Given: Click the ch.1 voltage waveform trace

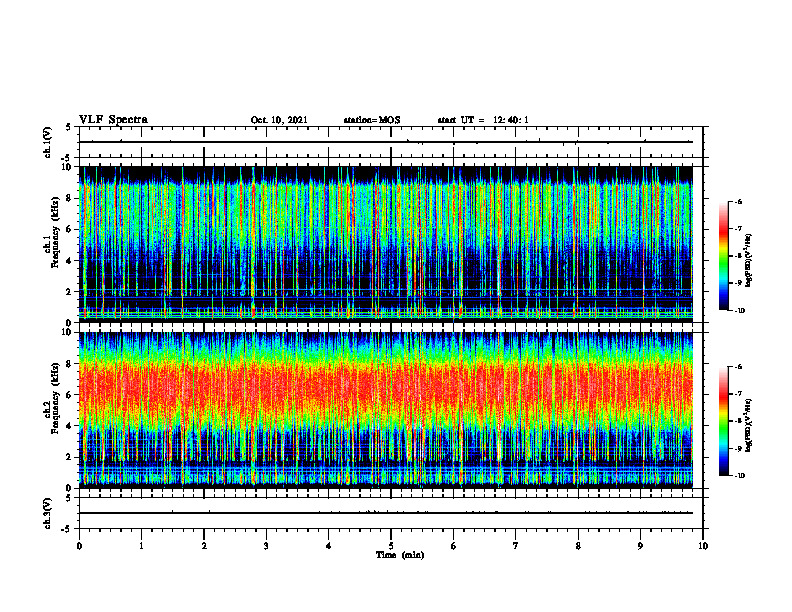Looking at the screenshot, I should [386, 142].
